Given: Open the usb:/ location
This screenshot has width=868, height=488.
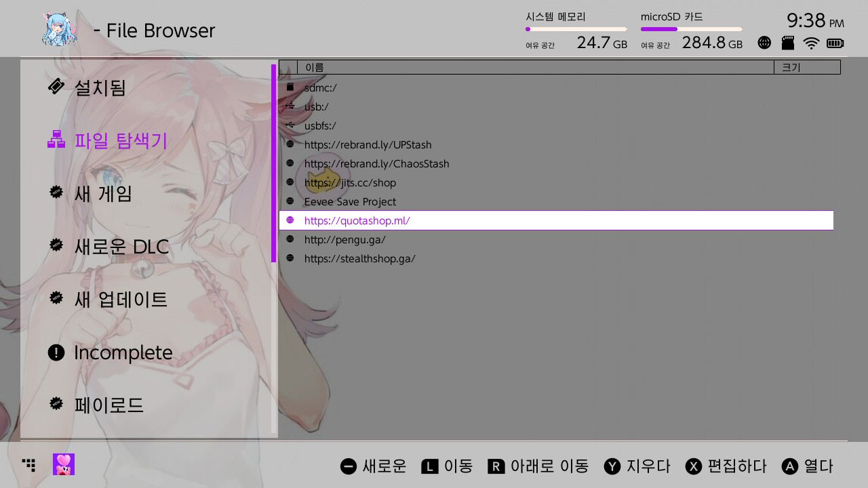Looking at the screenshot, I should click(556, 106).
